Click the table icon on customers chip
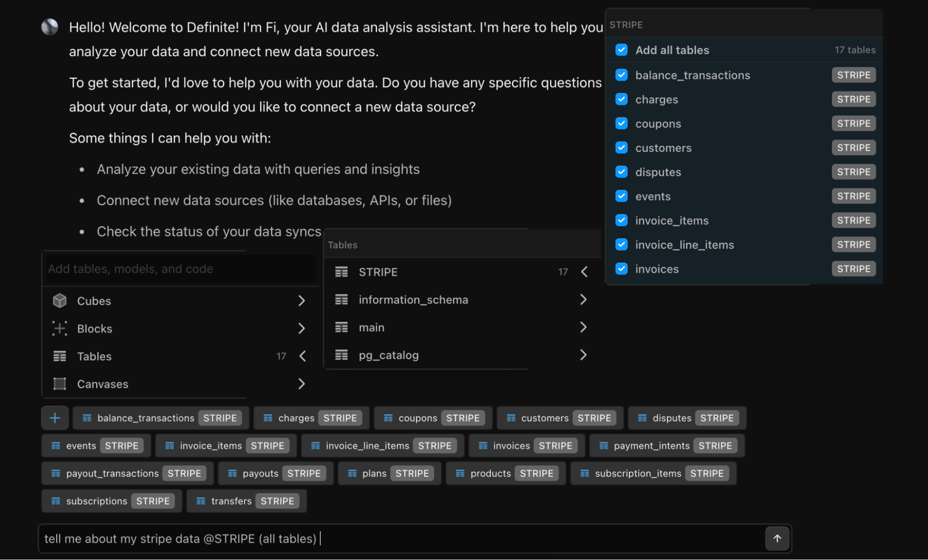 pyautogui.click(x=511, y=418)
